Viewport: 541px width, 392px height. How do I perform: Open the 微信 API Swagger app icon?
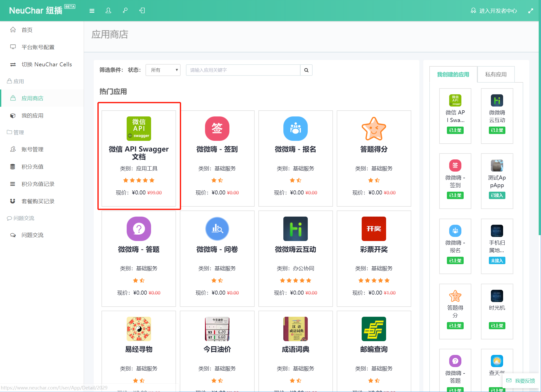pyautogui.click(x=139, y=129)
